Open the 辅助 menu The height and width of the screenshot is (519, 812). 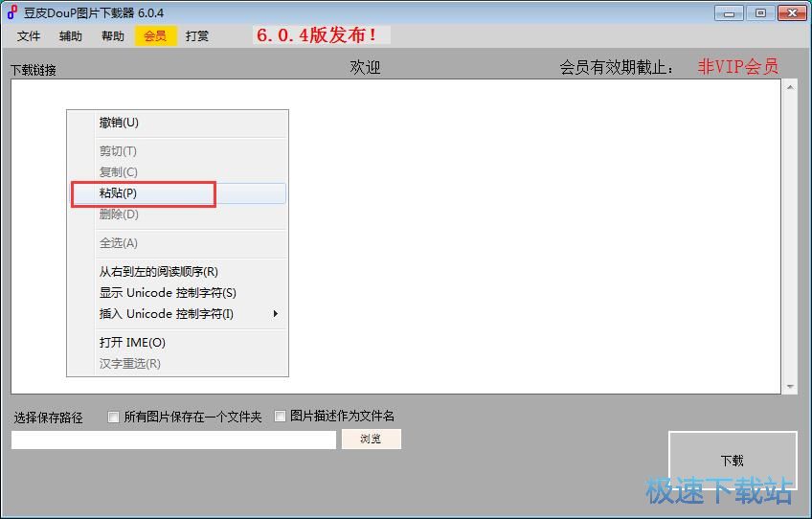click(71, 36)
